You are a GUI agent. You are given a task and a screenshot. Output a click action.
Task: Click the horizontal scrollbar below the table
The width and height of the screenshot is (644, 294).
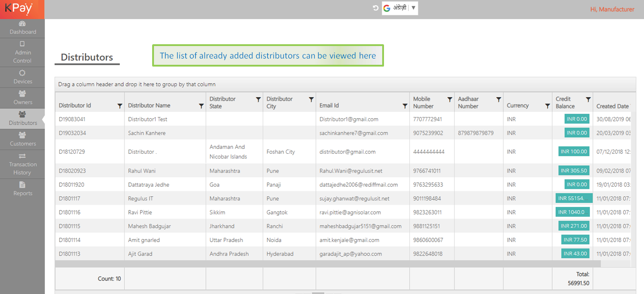[328, 264]
